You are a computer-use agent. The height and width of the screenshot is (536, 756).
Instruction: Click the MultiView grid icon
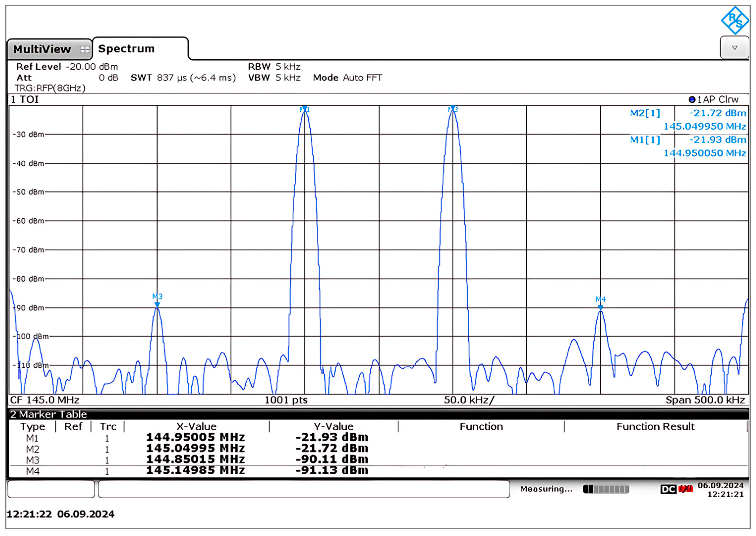pos(85,50)
